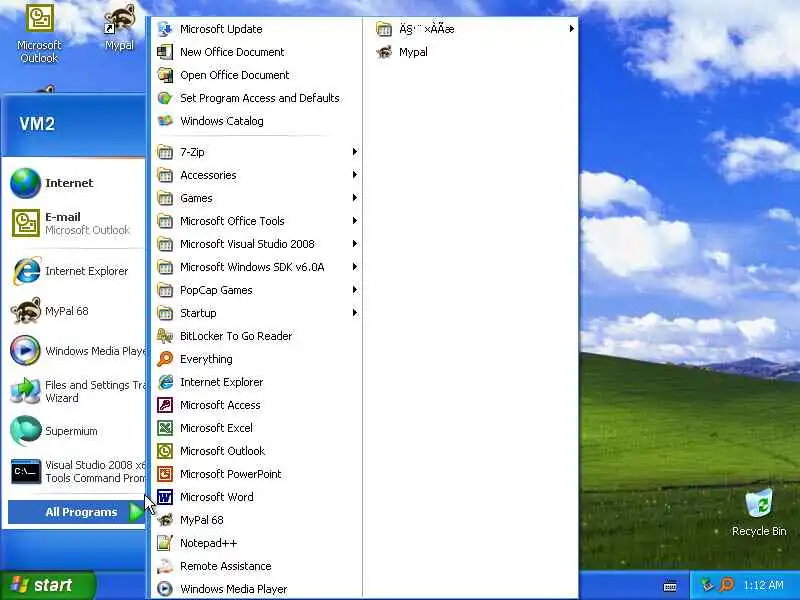Click Mypal in the rightmost submenu
800x600 pixels.
point(470,52)
